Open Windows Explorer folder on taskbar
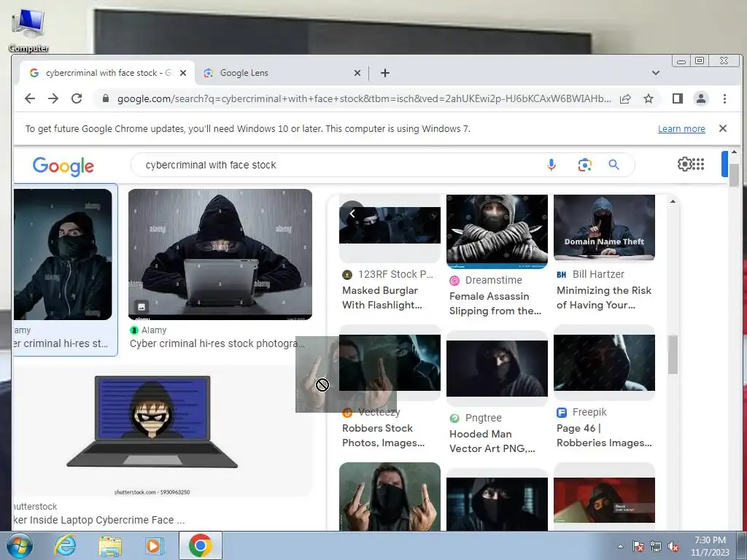 click(109, 546)
